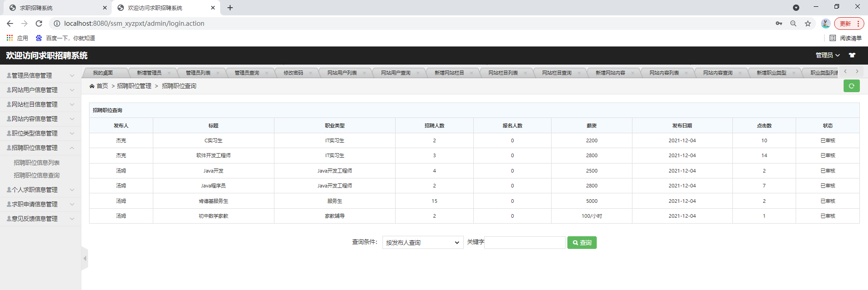Click 首页 breadcrumb link
This screenshot has height=290, width=868.
click(102, 86)
